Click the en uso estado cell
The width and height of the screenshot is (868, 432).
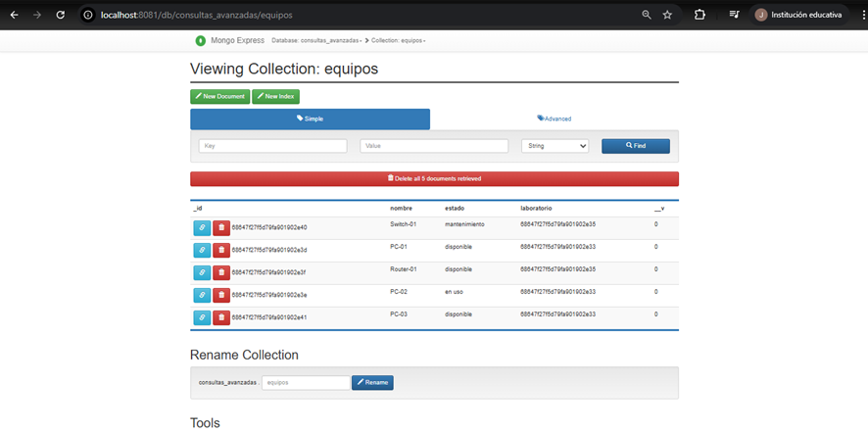pos(454,291)
